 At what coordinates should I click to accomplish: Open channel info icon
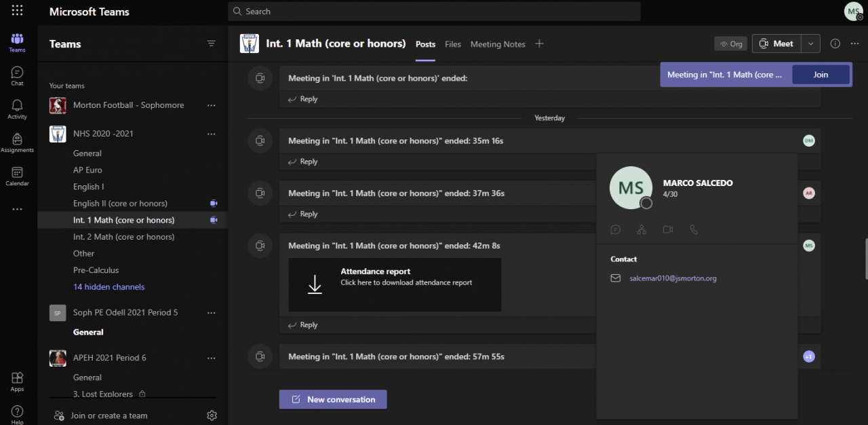tap(835, 43)
